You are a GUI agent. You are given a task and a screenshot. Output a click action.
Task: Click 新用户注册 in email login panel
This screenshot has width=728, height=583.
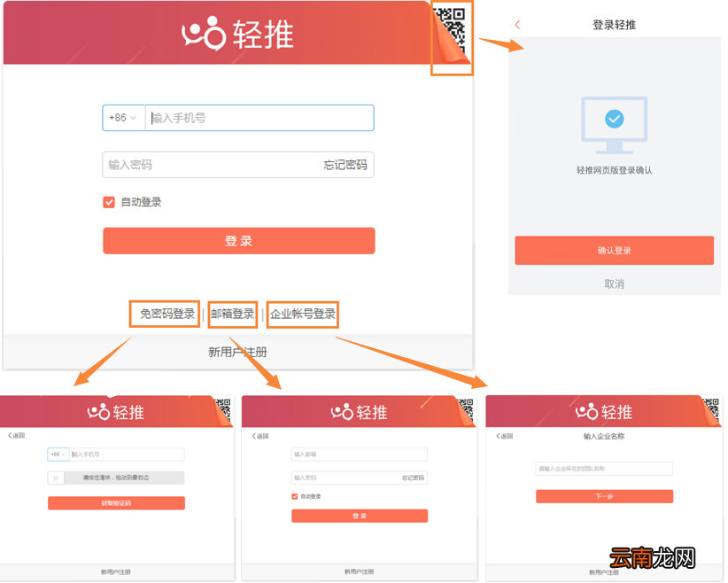point(359,571)
